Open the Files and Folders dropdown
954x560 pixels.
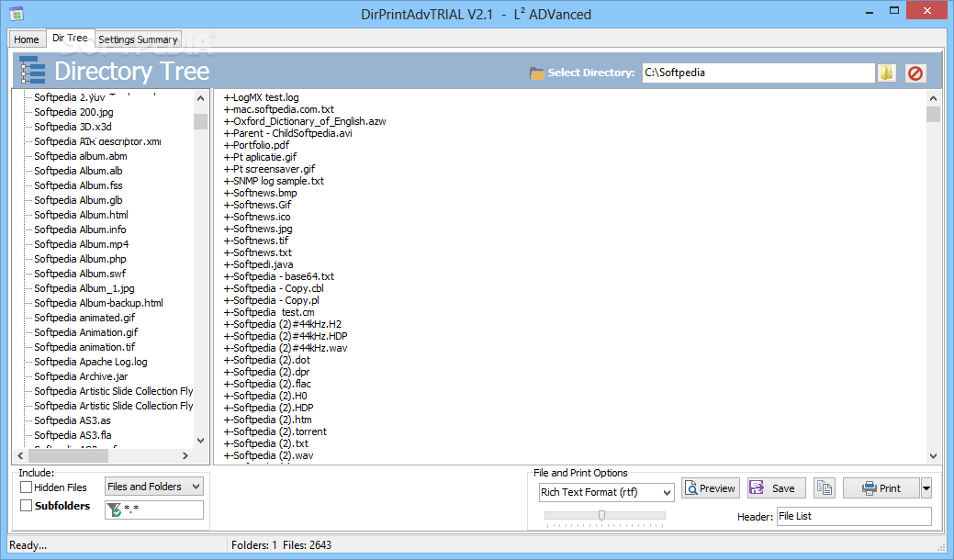pos(154,487)
